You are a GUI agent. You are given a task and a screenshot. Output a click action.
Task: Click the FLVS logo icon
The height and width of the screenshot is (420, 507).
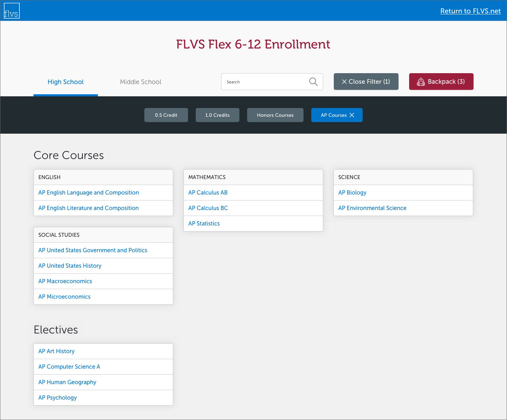(12, 11)
